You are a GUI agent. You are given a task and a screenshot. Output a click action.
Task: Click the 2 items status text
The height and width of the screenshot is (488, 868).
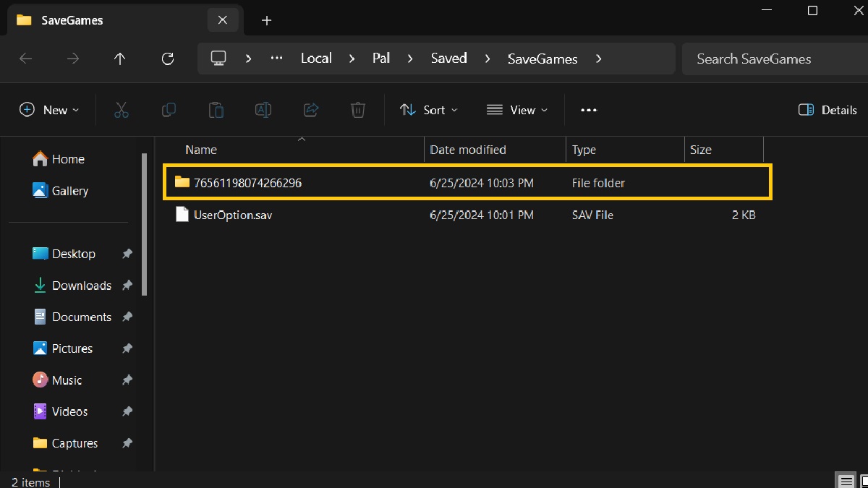coord(31,481)
